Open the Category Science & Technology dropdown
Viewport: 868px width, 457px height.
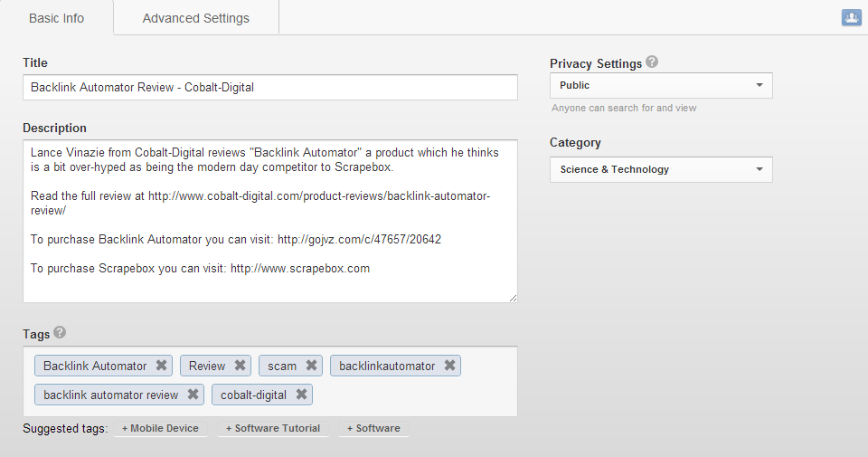(x=661, y=169)
